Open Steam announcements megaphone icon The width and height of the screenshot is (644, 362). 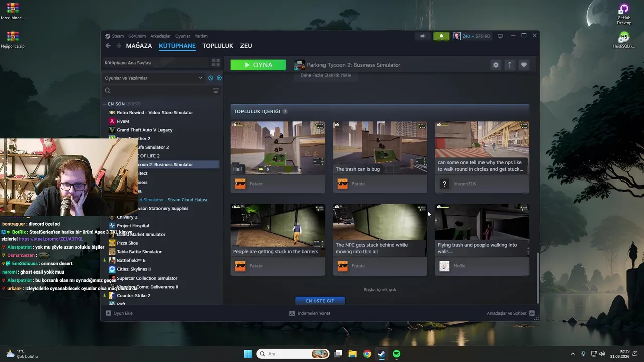tap(423, 36)
